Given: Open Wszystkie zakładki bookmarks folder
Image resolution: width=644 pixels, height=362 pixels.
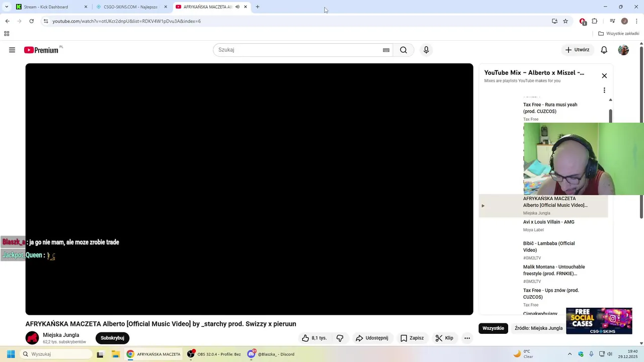Looking at the screenshot, I should (619, 34).
